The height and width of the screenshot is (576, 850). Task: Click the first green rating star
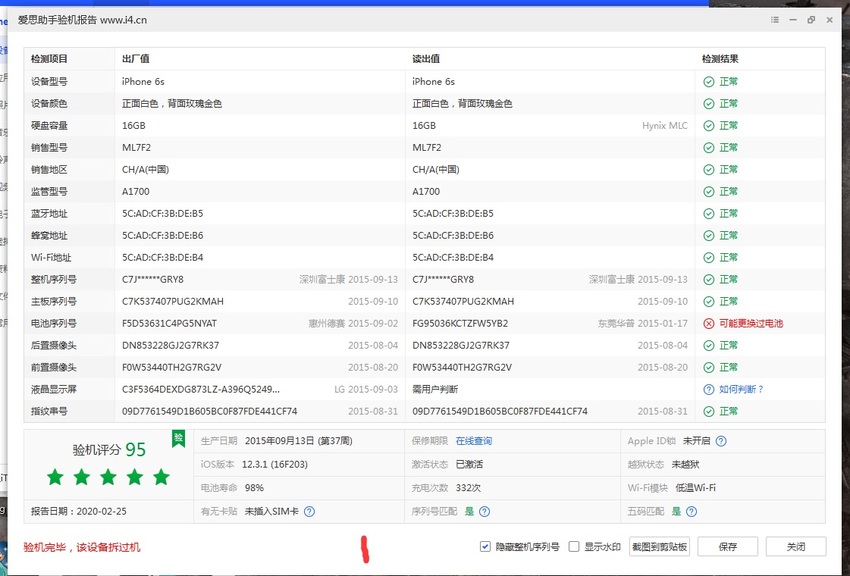(x=55, y=477)
